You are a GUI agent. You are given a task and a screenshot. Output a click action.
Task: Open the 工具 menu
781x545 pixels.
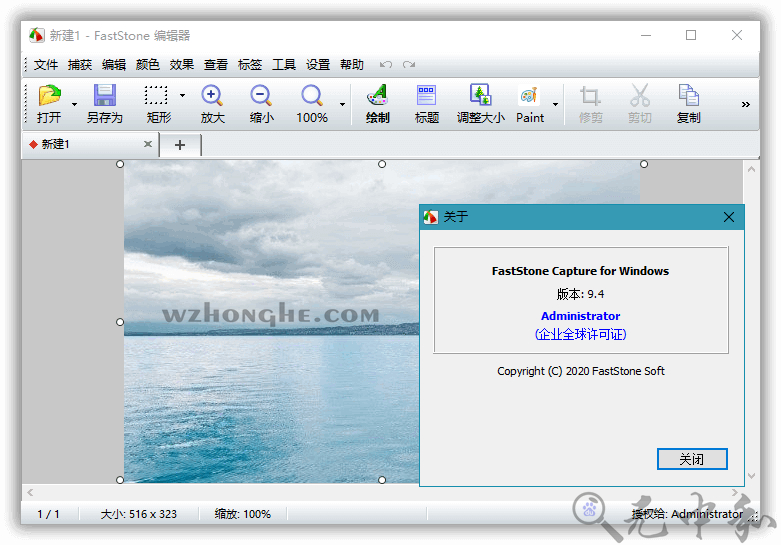[284, 65]
